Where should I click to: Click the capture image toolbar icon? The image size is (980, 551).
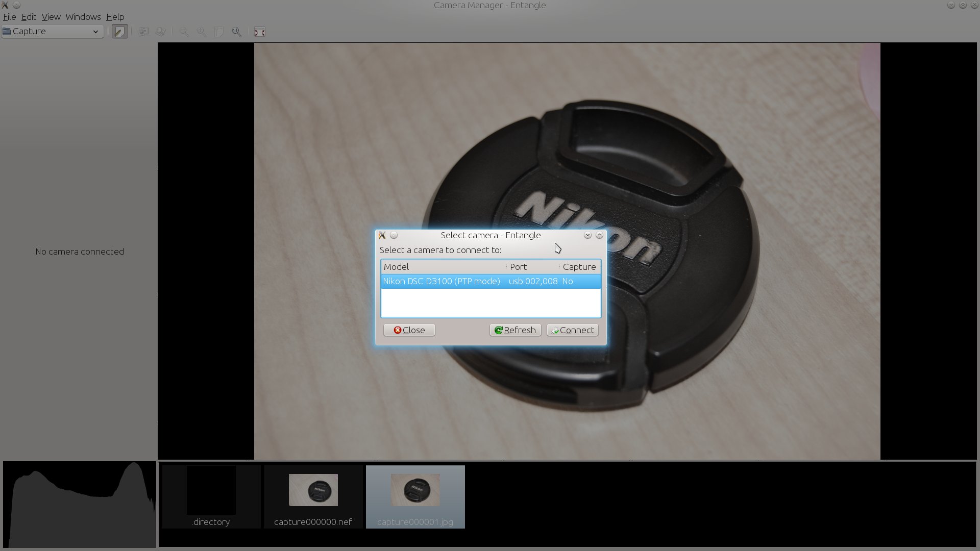pos(143,32)
